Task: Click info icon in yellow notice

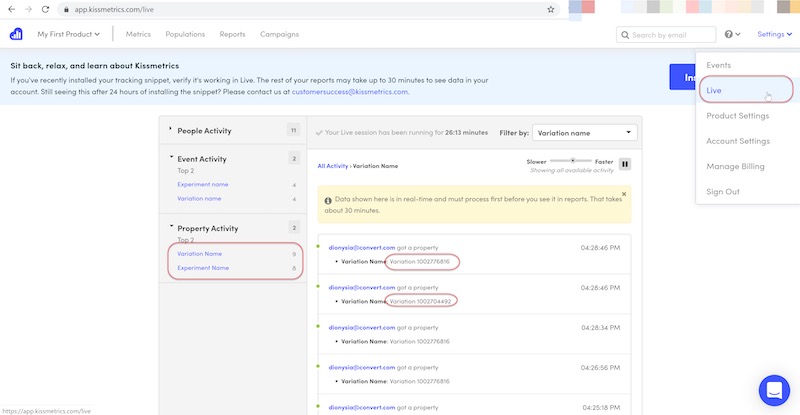Action: (x=328, y=201)
